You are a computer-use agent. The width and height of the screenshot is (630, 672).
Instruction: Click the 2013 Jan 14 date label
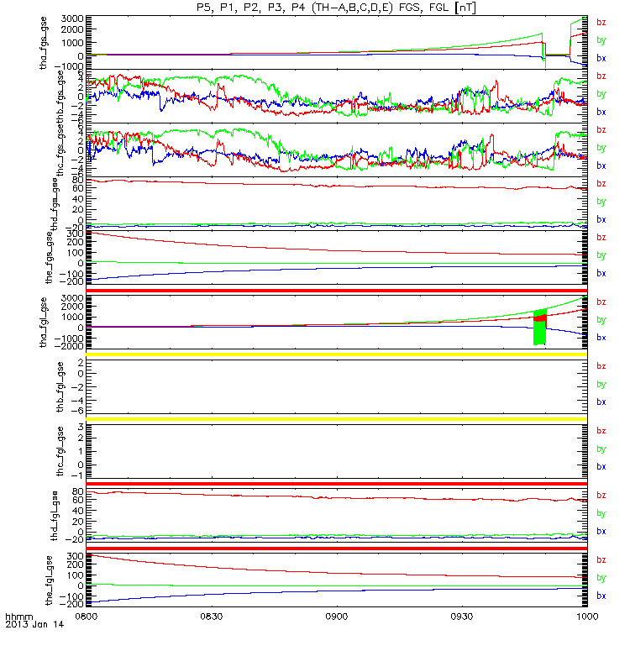coord(34,624)
